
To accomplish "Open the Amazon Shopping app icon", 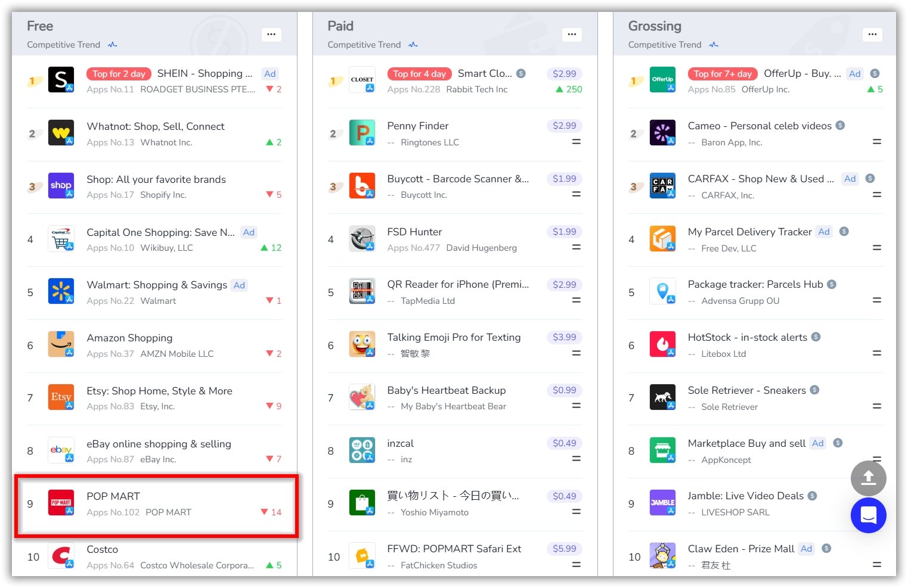I will [x=61, y=344].
